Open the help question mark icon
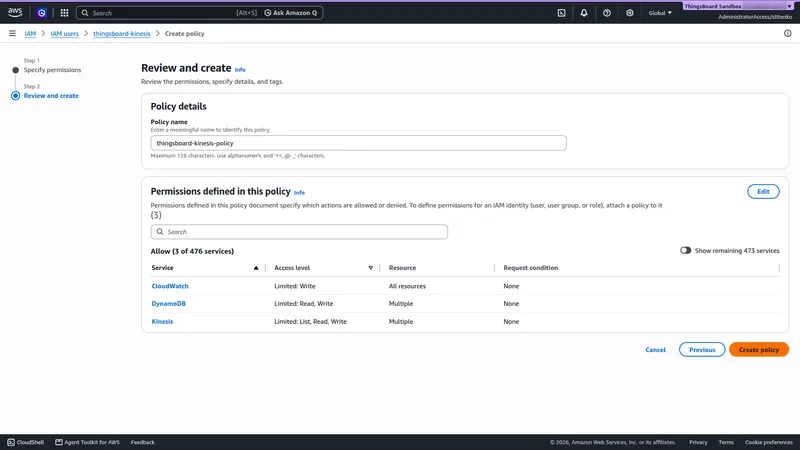This screenshot has height=450, width=800. 607,13
